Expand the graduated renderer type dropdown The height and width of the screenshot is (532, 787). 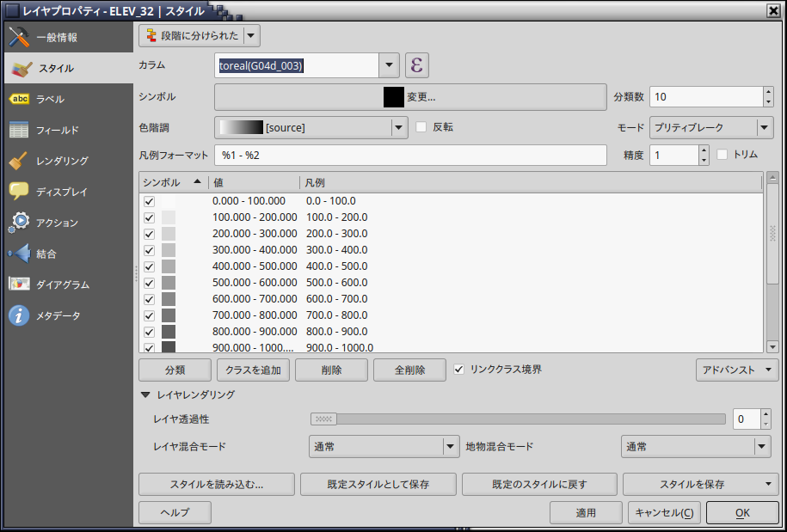pyautogui.click(x=250, y=35)
